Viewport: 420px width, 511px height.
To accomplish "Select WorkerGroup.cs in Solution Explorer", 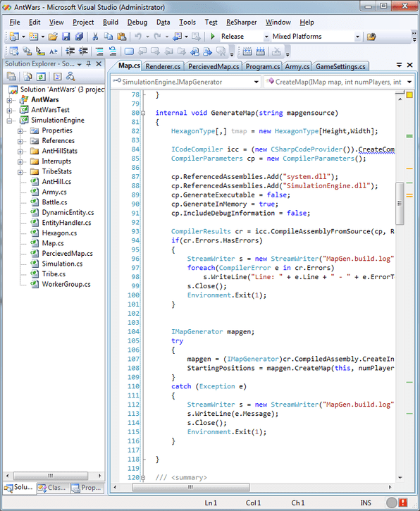I will click(66, 284).
